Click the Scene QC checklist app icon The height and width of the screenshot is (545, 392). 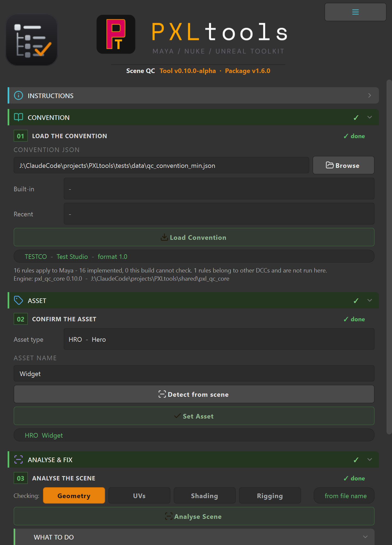tap(32, 40)
